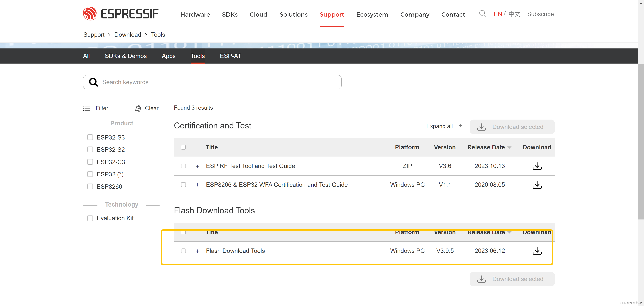Click ESP8266 & ESP32 WFA Certification title
This screenshot has width=644, height=306.
pyautogui.click(x=277, y=185)
